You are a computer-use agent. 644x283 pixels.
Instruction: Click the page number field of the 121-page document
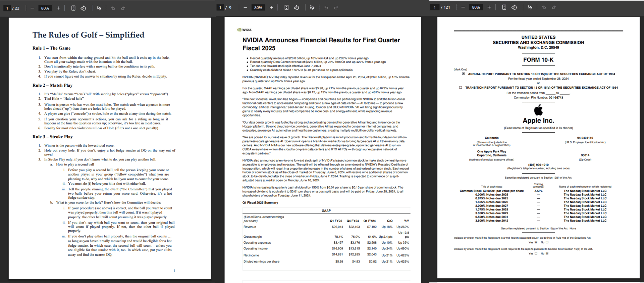pos(435,7)
